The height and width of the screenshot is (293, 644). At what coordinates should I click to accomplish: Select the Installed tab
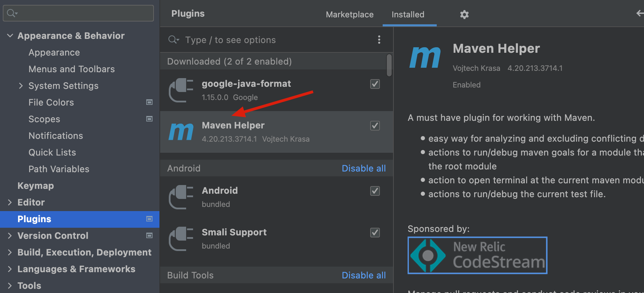click(x=408, y=15)
